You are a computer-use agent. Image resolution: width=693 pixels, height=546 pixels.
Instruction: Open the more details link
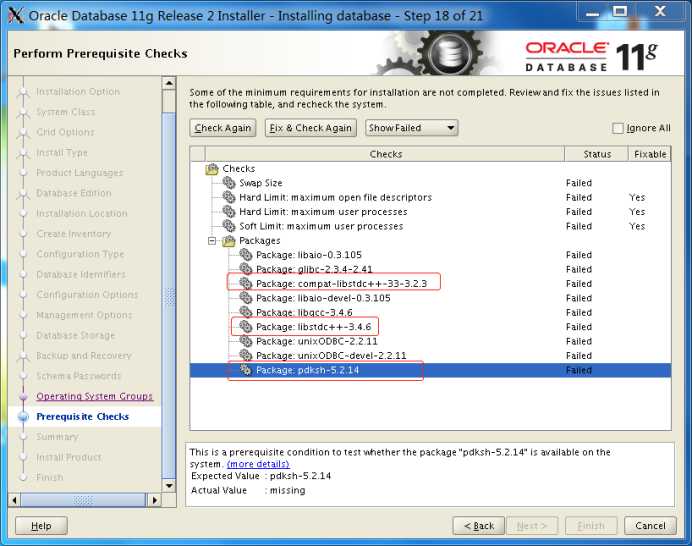[x=258, y=464]
